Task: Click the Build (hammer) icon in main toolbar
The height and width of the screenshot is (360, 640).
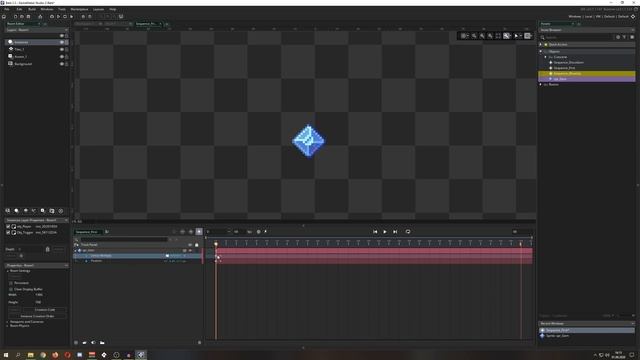Action: pos(40,16)
